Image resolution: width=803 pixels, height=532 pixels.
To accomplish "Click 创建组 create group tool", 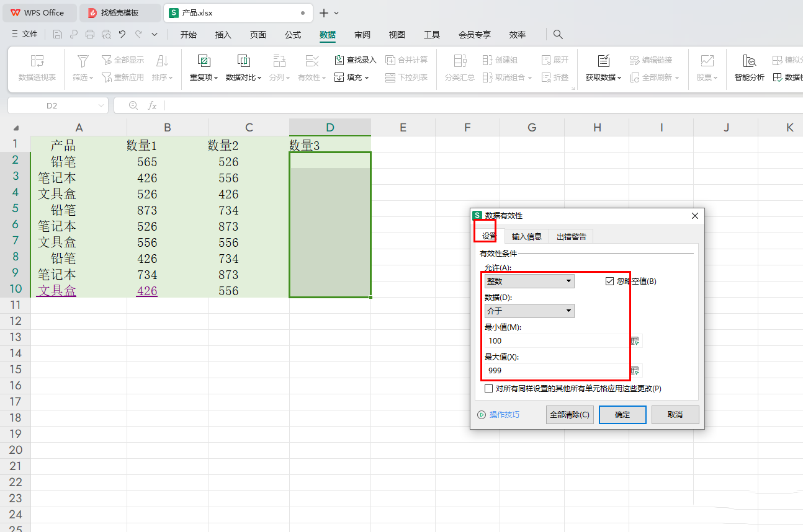I will pos(500,60).
